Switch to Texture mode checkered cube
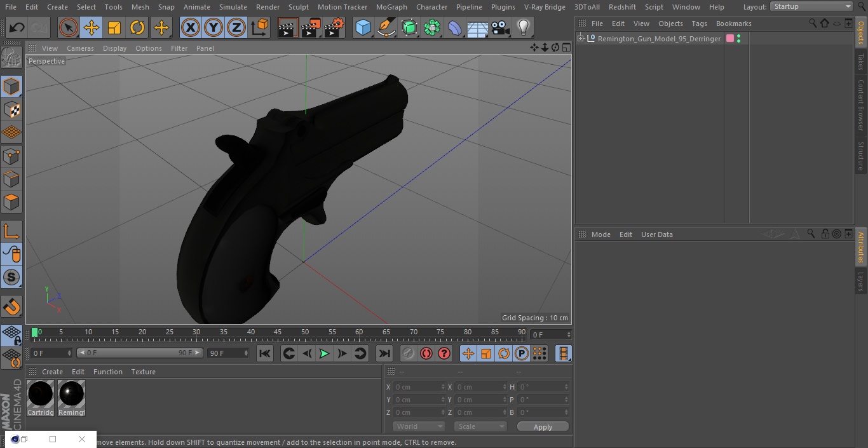This screenshot has height=448, width=868. point(11,109)
